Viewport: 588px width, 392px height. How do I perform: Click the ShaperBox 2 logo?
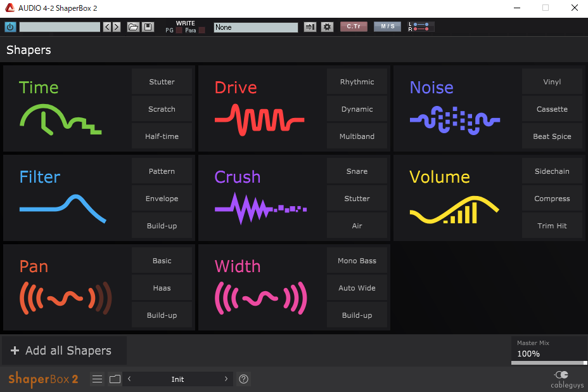point(43,379)
